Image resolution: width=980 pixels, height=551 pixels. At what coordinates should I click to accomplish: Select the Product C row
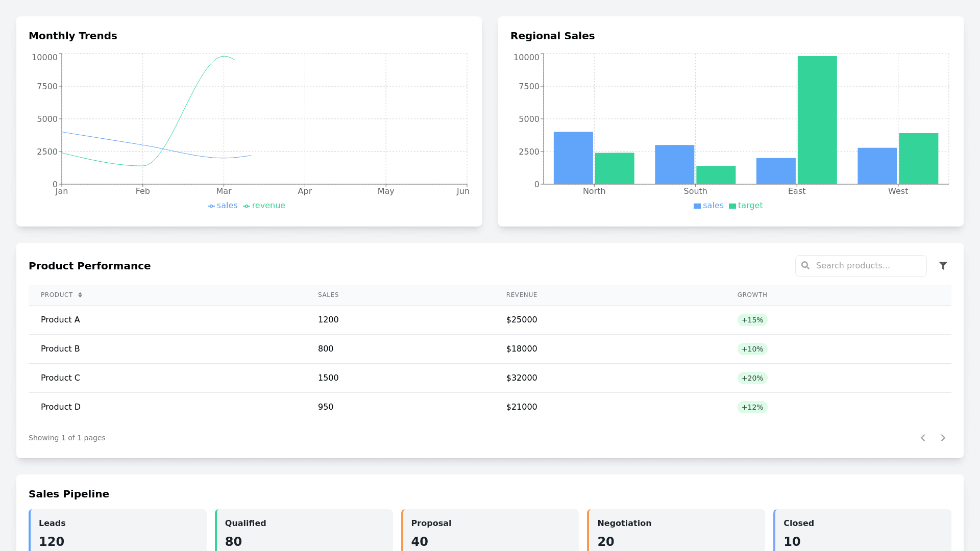tap(60, 378)
